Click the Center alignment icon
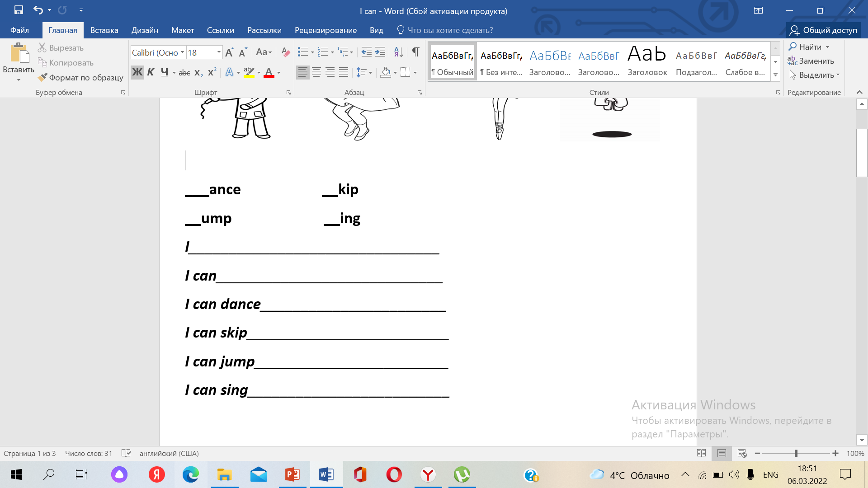 316,72
